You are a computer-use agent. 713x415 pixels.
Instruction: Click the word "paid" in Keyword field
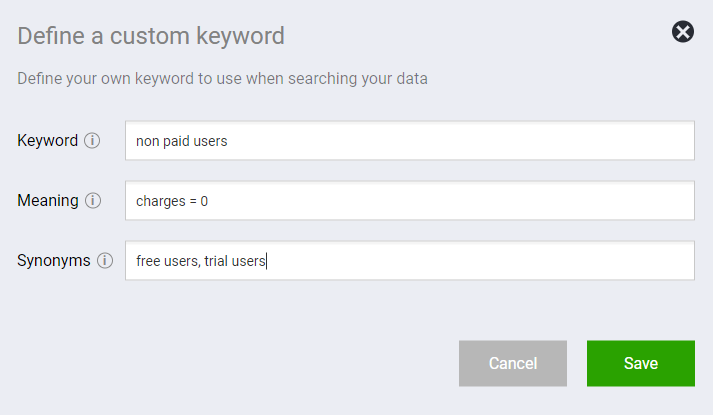176,141
